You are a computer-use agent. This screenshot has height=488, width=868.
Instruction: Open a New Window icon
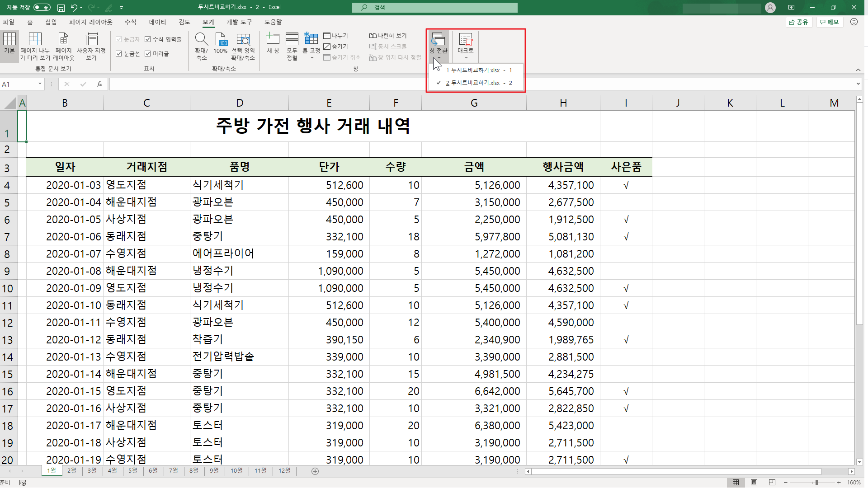tap(273, 39)
